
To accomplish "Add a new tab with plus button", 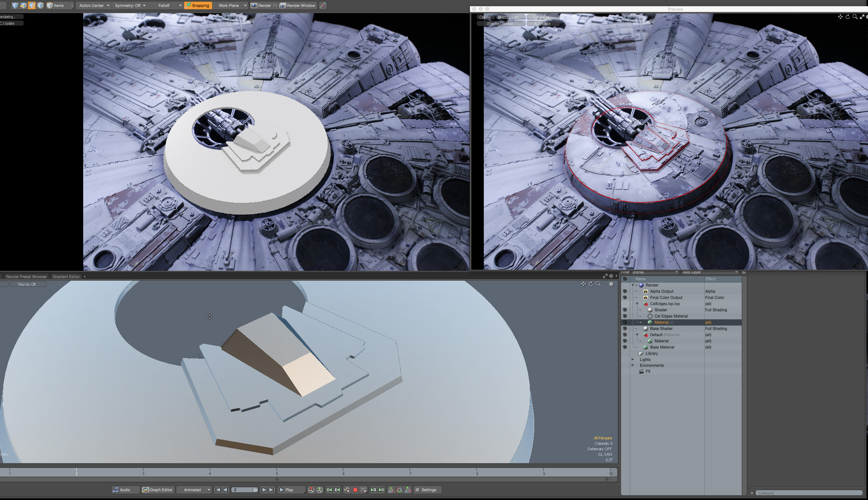I will (x=85, y=277).
